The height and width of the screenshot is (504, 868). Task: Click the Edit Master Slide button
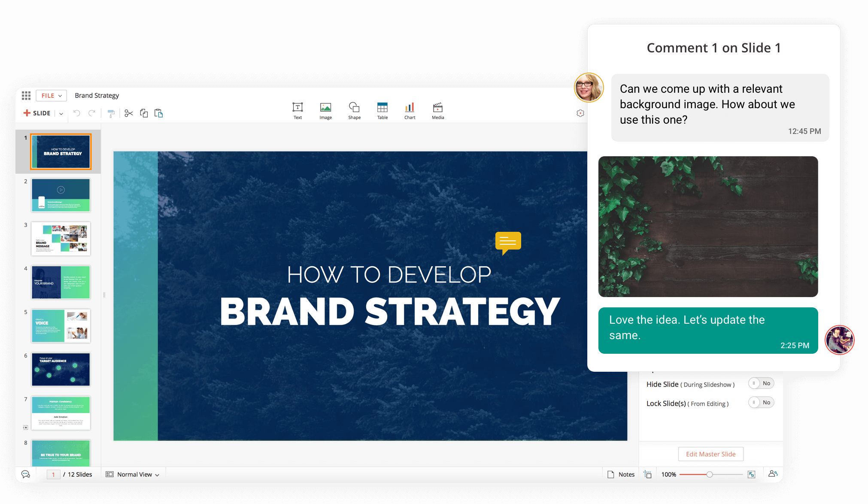pyautogui.click(x=710, y=454)
